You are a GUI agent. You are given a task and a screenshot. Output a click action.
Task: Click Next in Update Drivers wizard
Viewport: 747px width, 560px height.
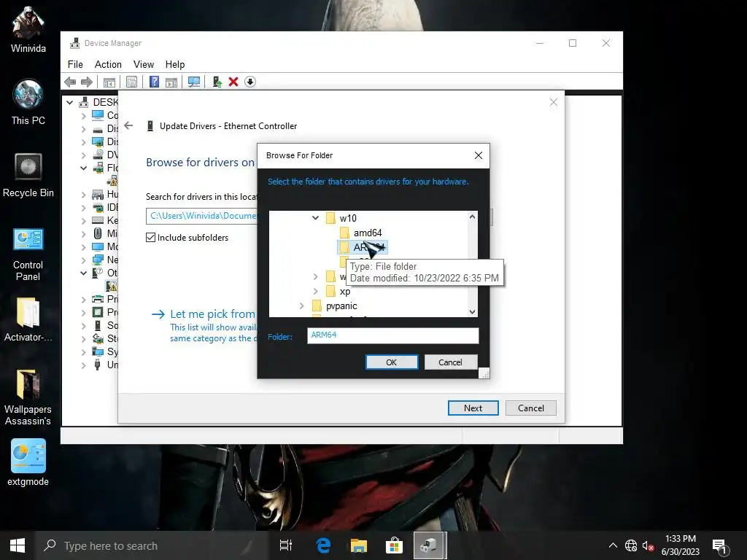(473, 408)
